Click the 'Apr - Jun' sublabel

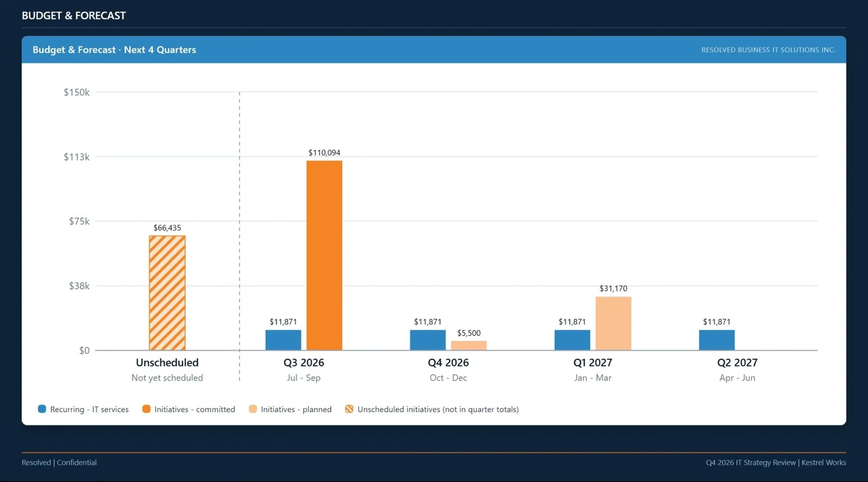737,378
